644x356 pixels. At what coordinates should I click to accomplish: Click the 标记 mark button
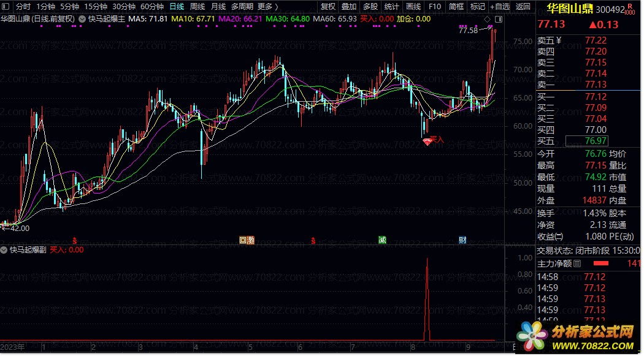(x=477, y=7)
